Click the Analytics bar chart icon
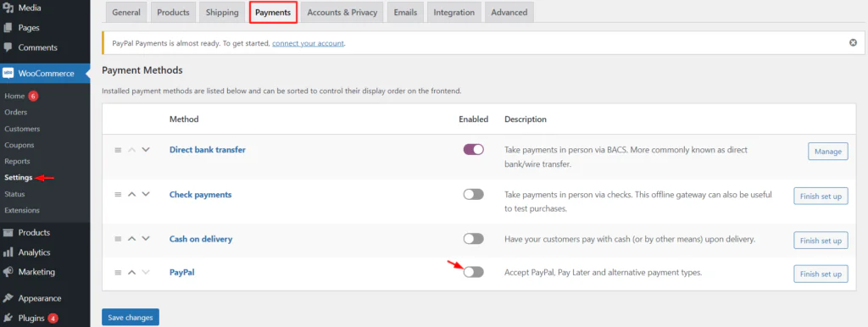The image size is (868, 327). [x=8, y=252]
